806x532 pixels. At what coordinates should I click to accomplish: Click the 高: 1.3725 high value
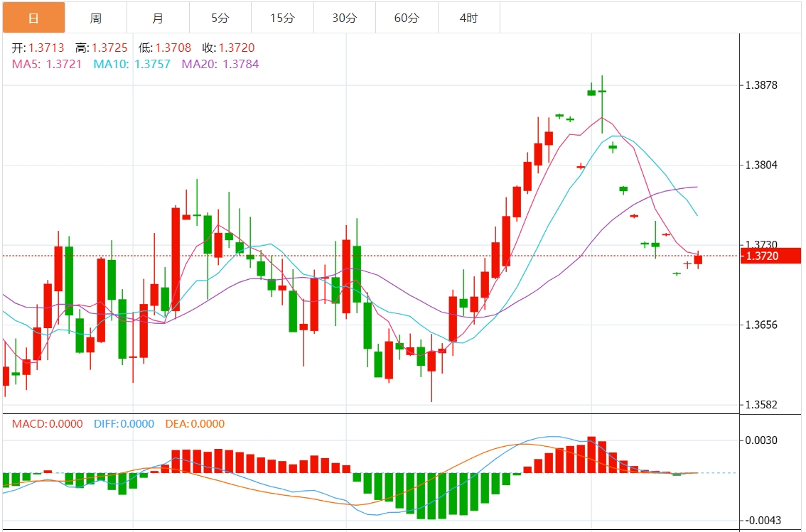pyautogui.click(x=101, y=48)
